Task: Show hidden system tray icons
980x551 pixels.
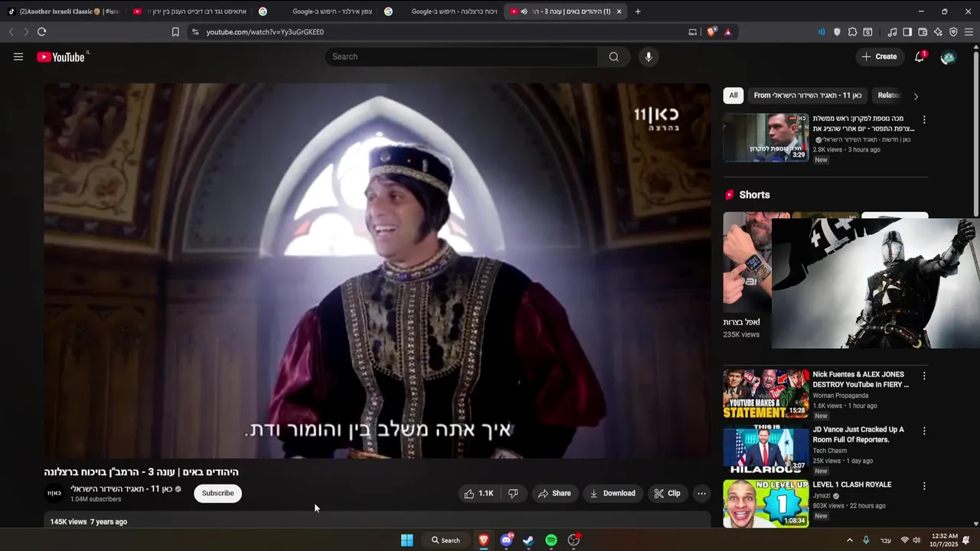Action: click(x=849, y=540)
